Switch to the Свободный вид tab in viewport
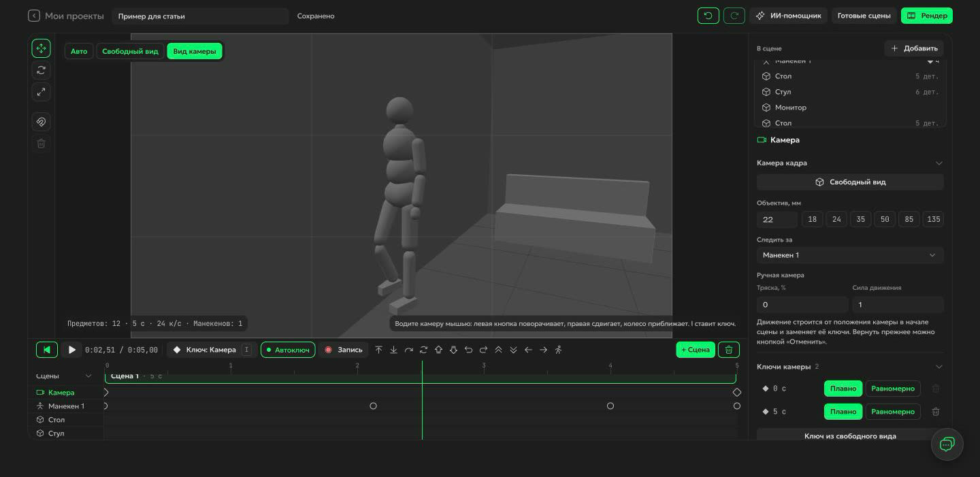Screen dimensions: 980x477 (130, 52)
